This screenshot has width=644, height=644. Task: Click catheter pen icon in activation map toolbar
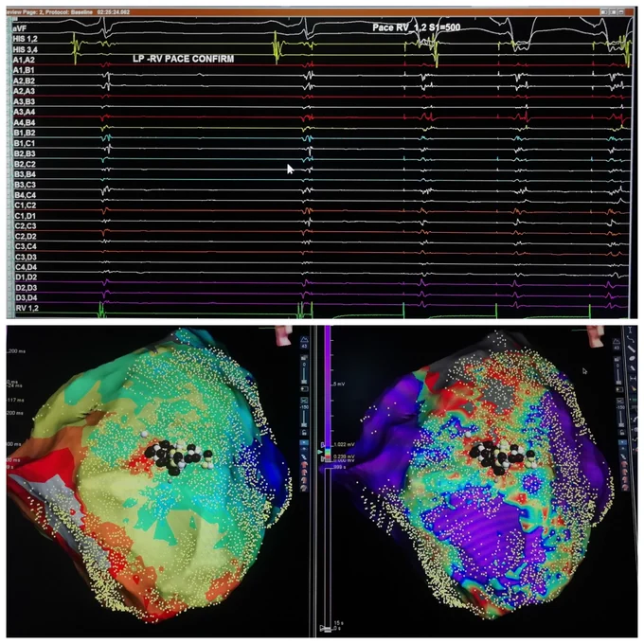pyautogui.click(x=304, y=457)
